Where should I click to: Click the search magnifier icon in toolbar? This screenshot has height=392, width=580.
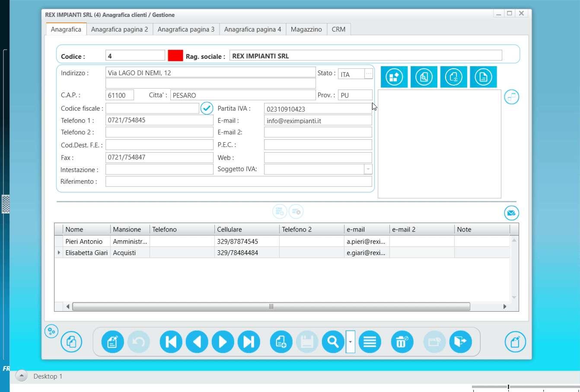pos(333,342)
